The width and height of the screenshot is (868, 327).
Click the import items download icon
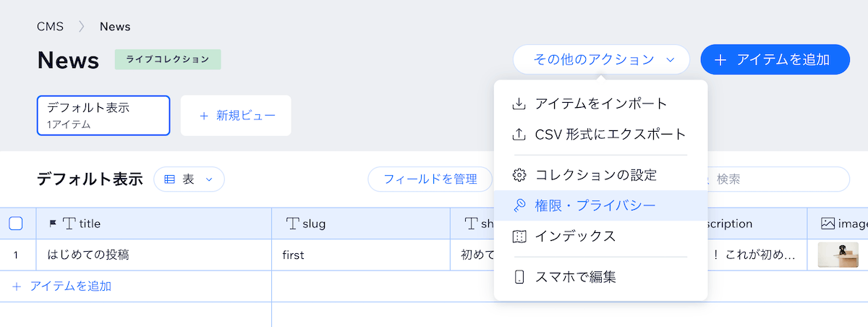coord(519,104)
